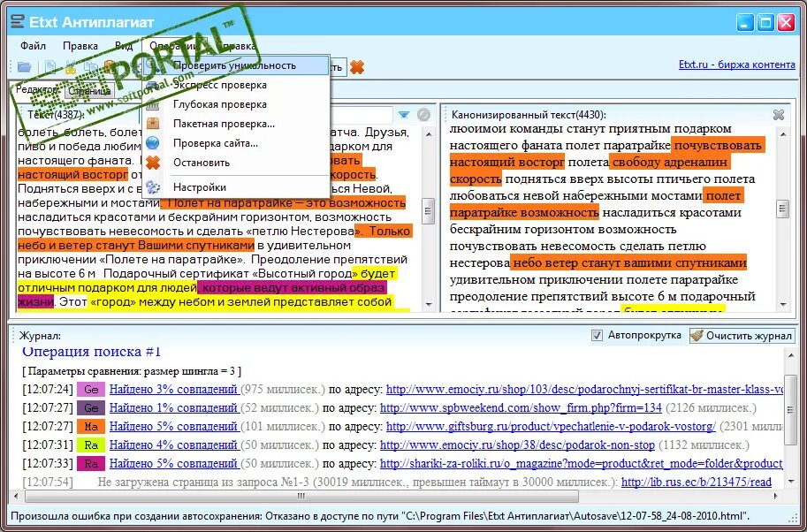Open the Etxt.ru - биржа контента link
The height and width of the screenshot is (532, 807).
click(737, 65)
